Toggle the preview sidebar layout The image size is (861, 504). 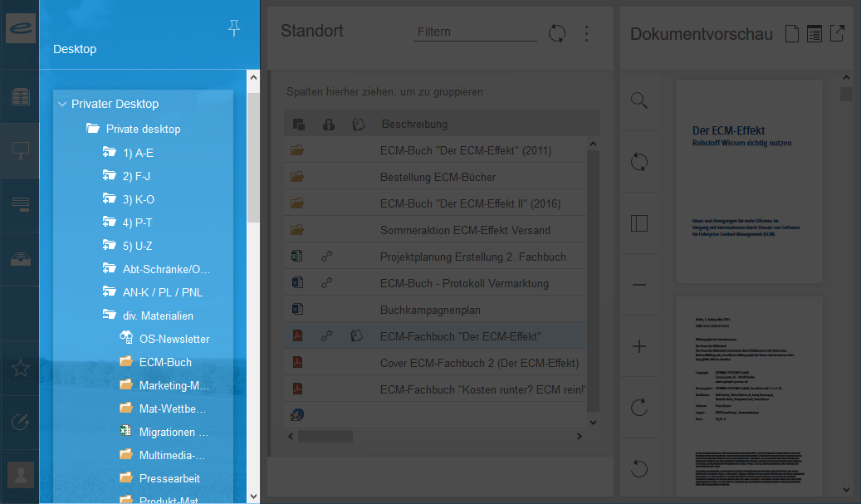click(639, 224)
